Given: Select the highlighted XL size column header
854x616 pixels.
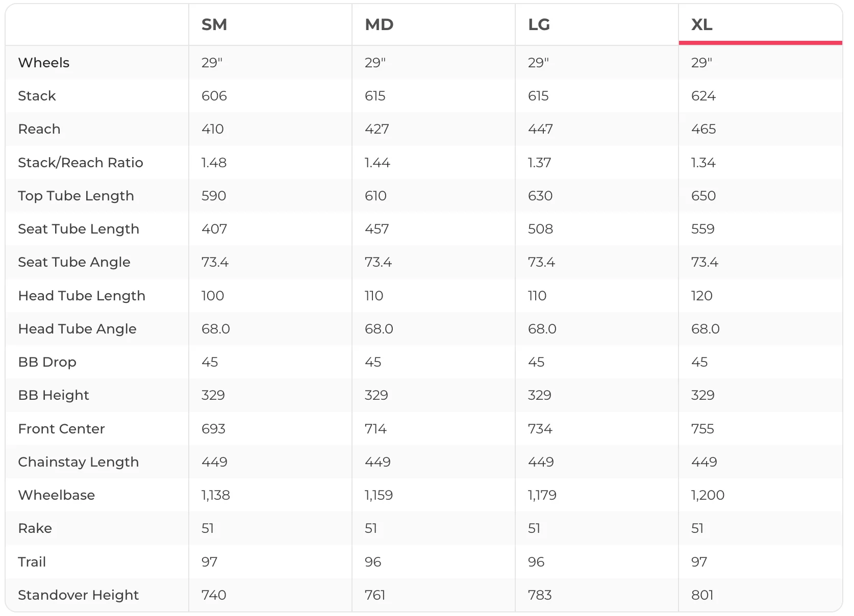Looking at the screenshot, I should coord(702,24).
